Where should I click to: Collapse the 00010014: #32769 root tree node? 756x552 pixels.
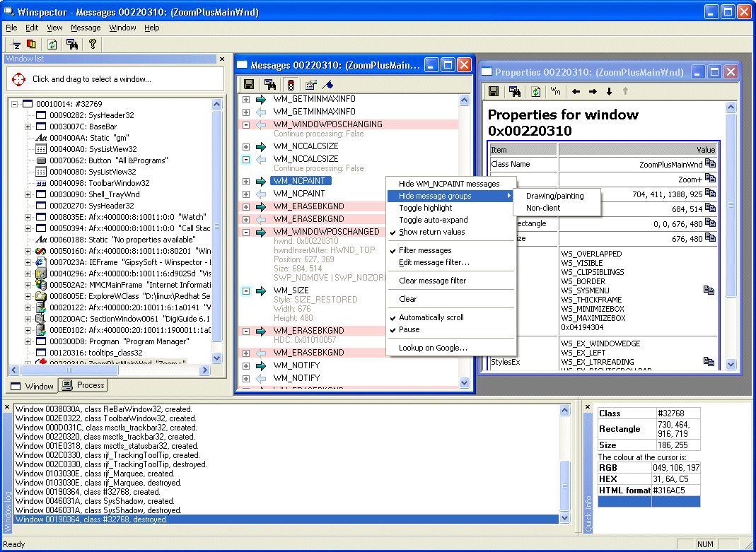tap(14, 104)
